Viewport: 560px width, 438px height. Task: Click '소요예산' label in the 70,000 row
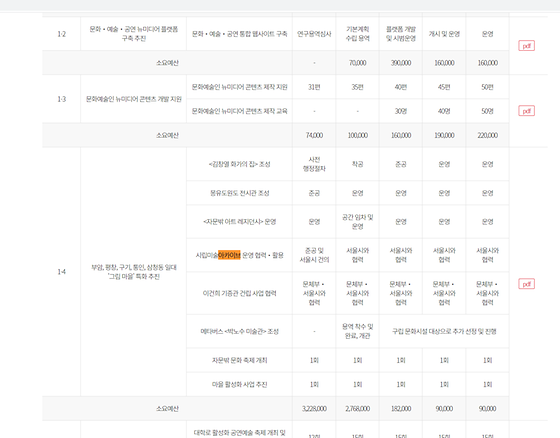point(167,63)
